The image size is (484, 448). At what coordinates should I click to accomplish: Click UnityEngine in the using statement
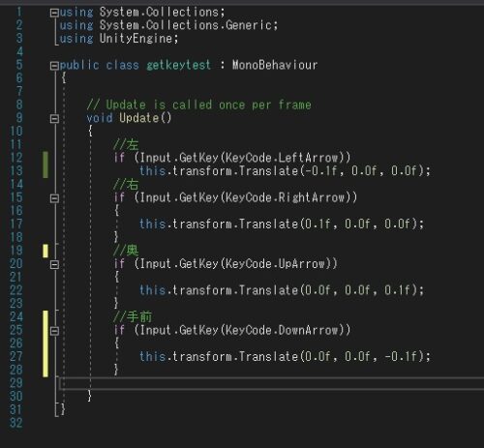pyautogui.click(x=136, y=39)
